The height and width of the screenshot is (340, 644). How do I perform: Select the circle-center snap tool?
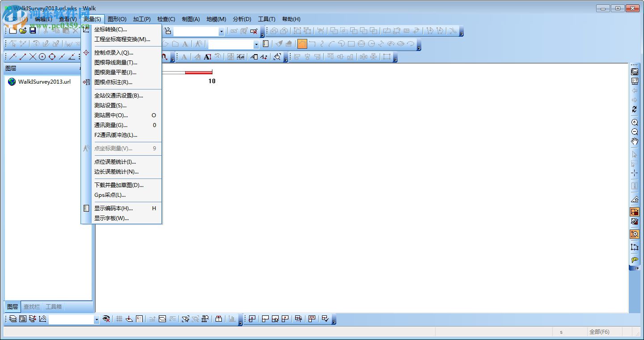click(42, 57)
